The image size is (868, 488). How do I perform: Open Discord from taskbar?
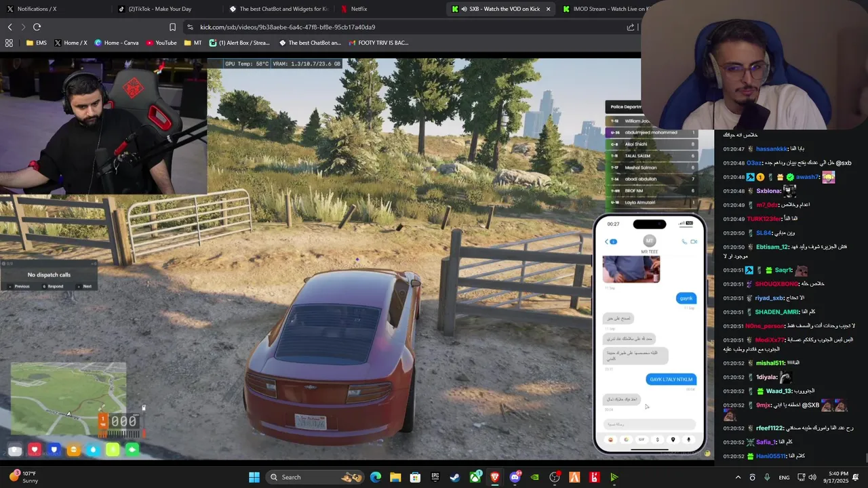click(515, 477)
